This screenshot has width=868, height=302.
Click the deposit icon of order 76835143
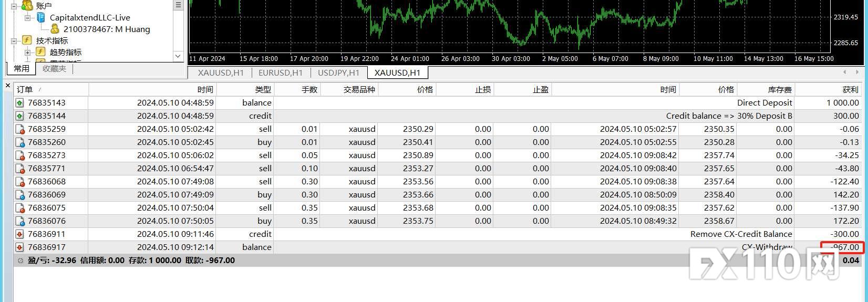pos(20,103)
